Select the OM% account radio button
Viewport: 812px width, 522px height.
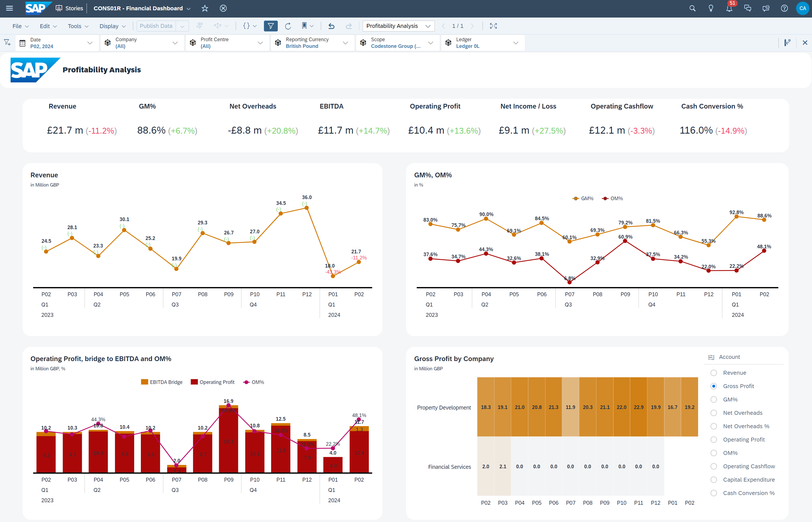coord(714,453)
